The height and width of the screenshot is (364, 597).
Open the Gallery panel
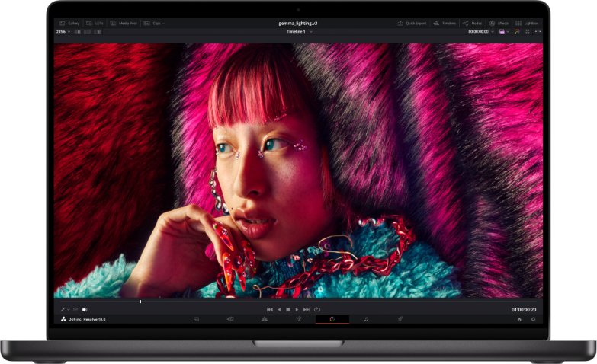pyautogui.click(x=69, y=24)
